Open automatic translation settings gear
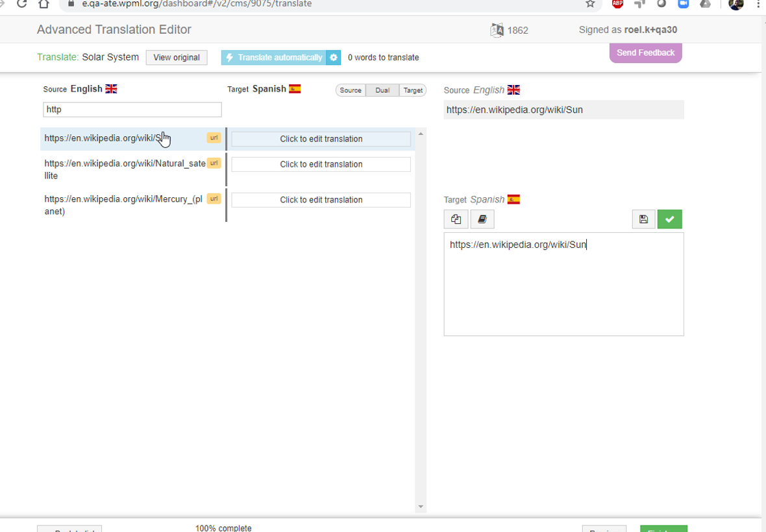Screen dimensions: 766x532 point(334,58)
